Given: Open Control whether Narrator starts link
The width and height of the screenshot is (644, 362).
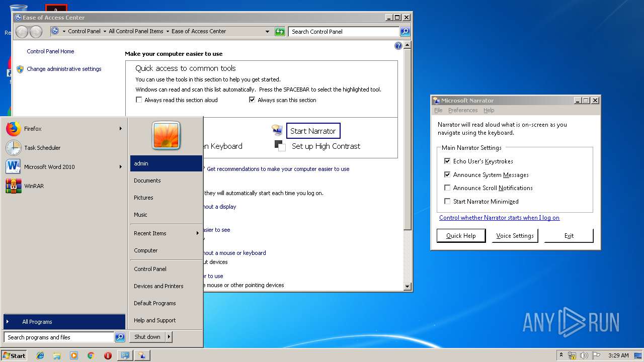Looking at the screenshot, I should click(499, 218).
